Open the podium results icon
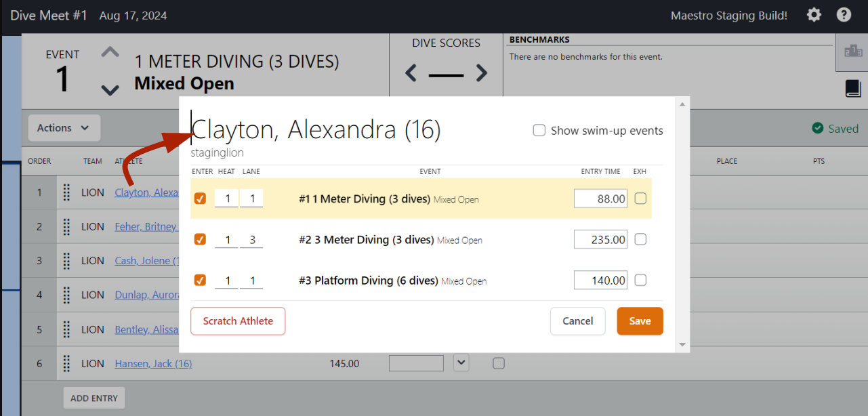 852,51
